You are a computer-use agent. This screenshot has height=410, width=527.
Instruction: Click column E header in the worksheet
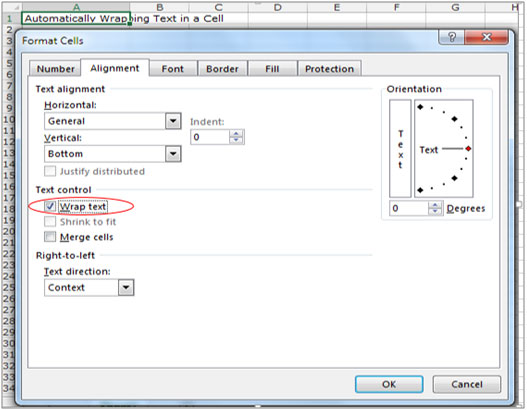(x=337, y=7)
